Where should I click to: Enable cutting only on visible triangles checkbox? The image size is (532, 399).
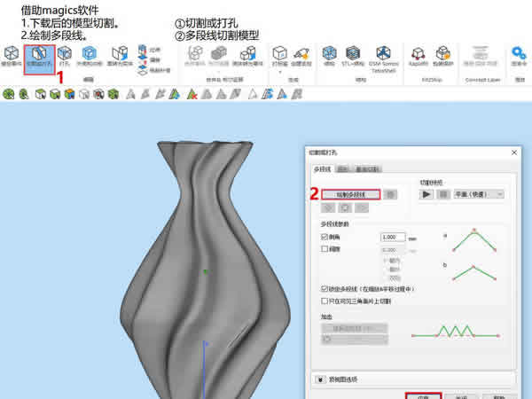(x=325, y=302)
